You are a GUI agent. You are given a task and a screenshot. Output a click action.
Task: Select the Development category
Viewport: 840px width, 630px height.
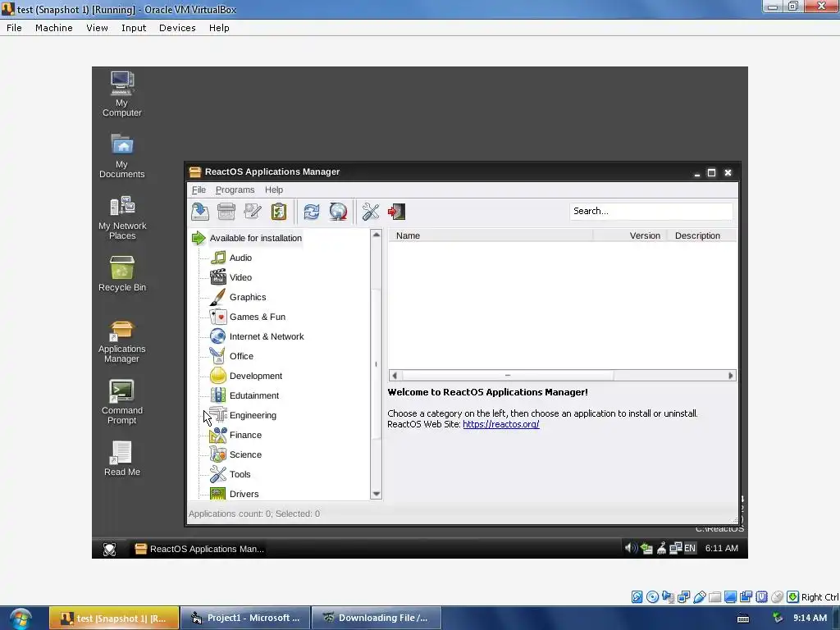pos(256,376)
